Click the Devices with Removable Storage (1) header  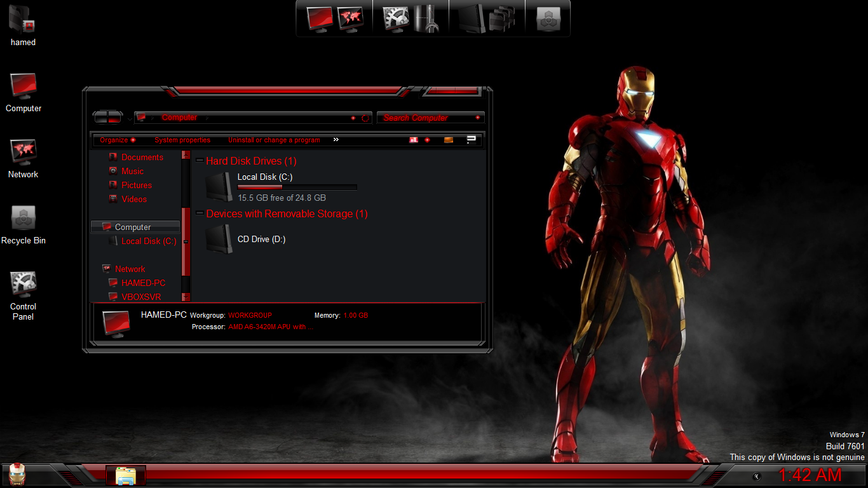coord(287,214)
